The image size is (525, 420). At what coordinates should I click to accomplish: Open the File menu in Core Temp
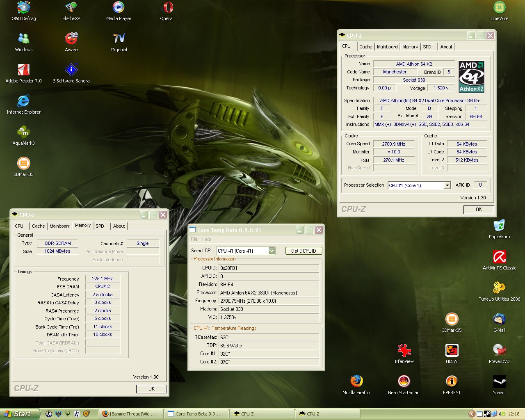tap(194, 239)
